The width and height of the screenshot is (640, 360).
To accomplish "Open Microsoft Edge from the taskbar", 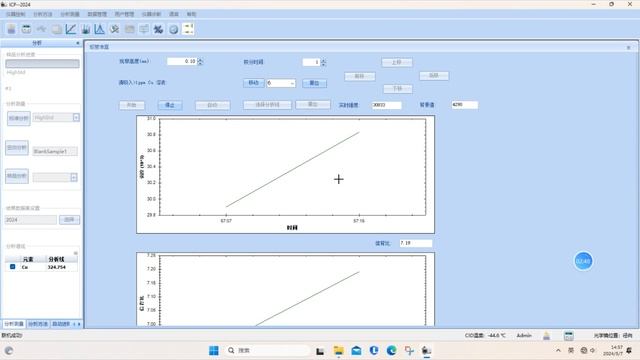I will click(x=391, y=351).
